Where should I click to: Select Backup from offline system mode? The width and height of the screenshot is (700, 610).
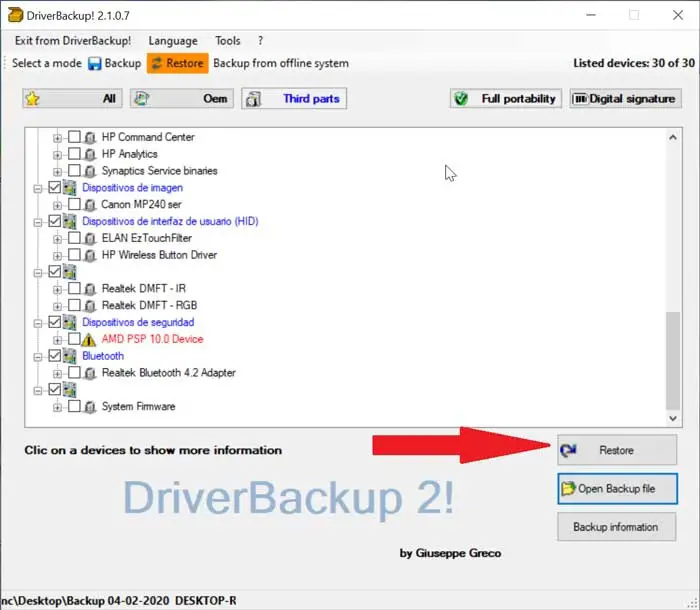(x=281, y=63)
